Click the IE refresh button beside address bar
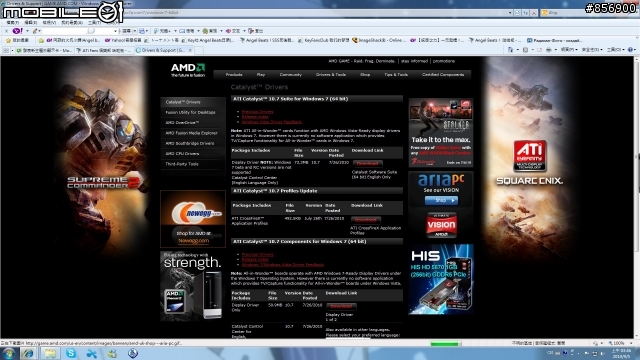 tap(525, 13)
